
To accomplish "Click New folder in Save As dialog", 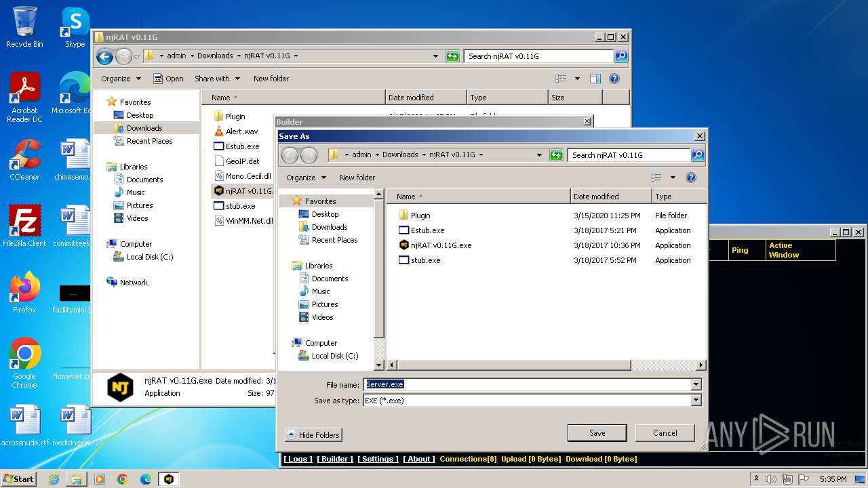I will (357, 178).
